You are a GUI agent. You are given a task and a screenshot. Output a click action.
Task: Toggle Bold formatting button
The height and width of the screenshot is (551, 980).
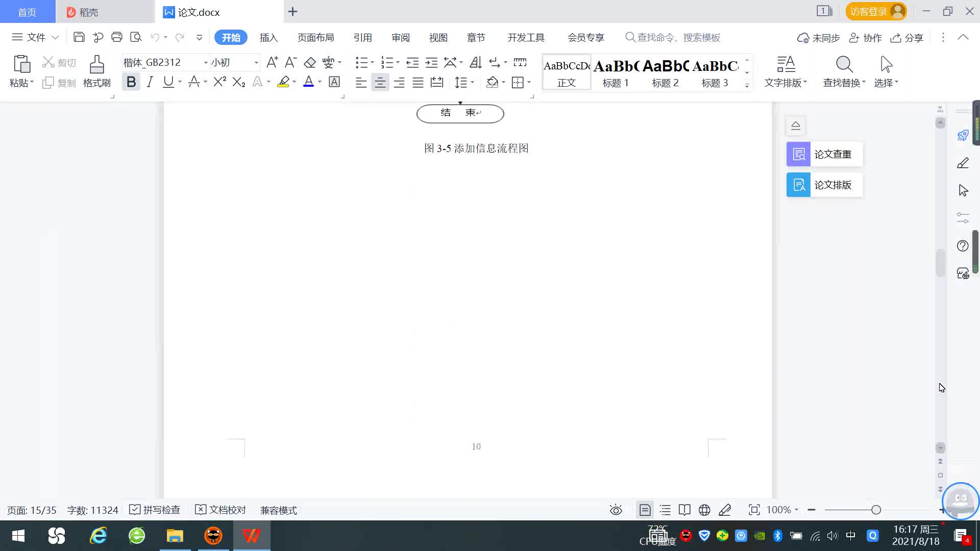coord(131,82)
